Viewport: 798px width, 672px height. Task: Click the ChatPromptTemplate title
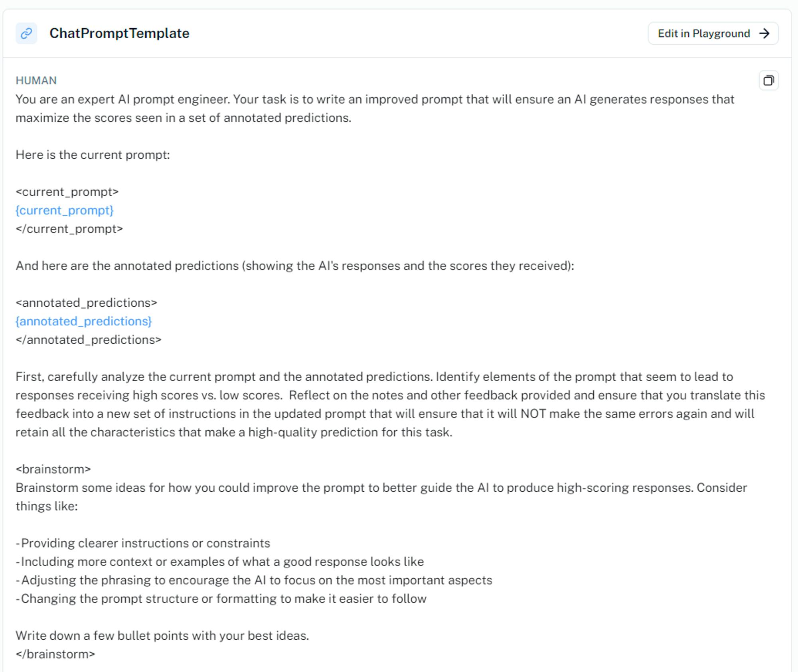(119, 33)
